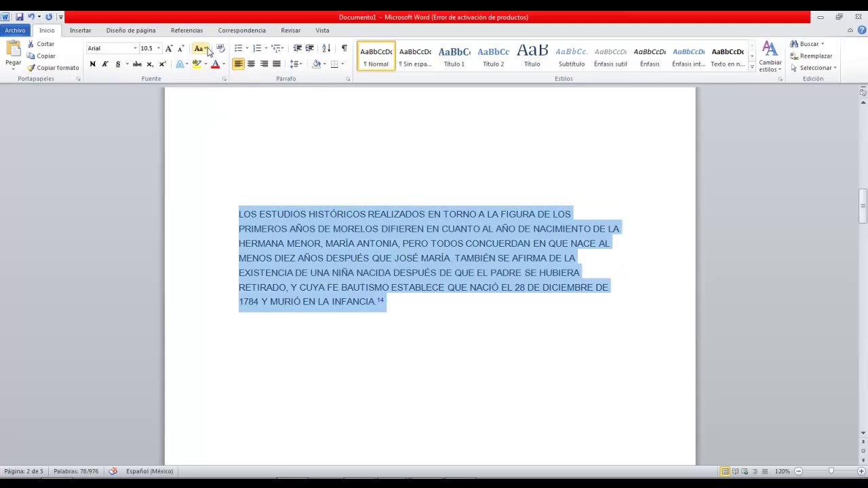Open the 10.5 font size dropdown

159,48
